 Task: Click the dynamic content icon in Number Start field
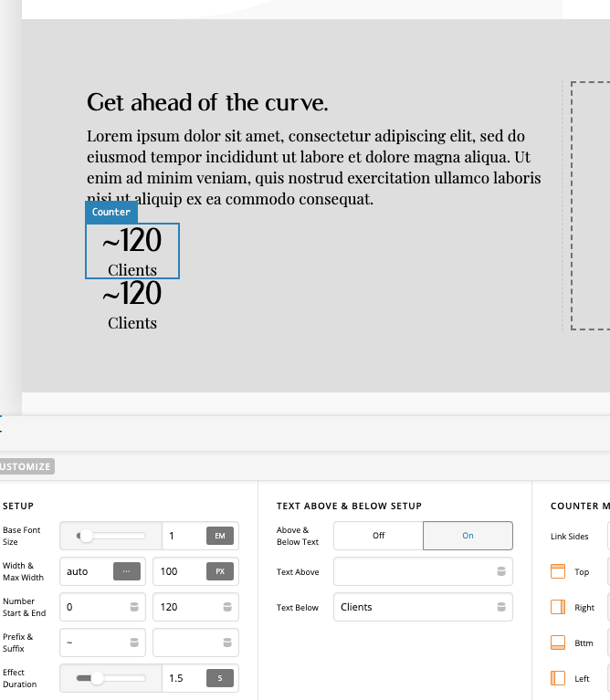point(134,607)
